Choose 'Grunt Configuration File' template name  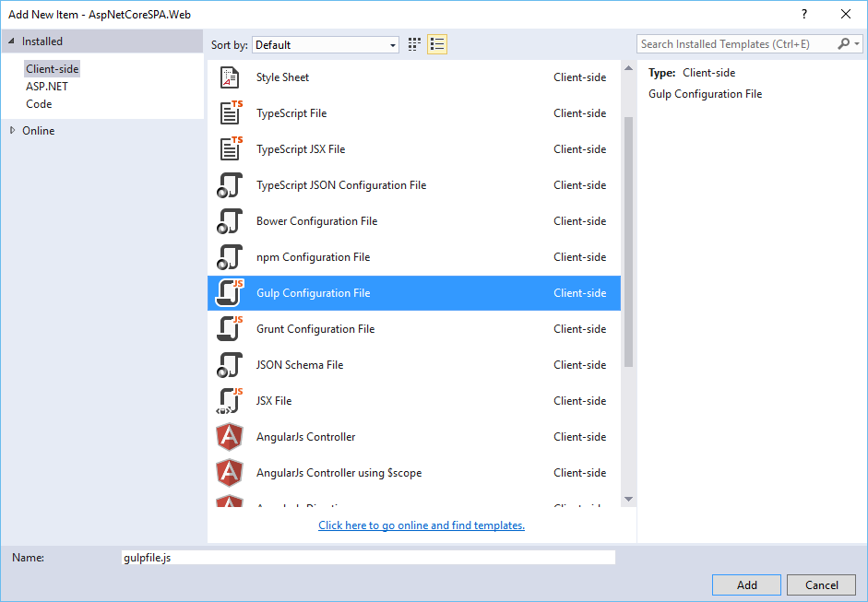315,329
